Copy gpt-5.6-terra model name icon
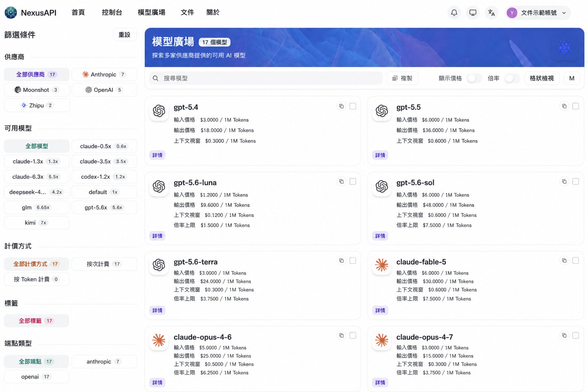This screenshot has height=392, width=588. click(341, 261)
